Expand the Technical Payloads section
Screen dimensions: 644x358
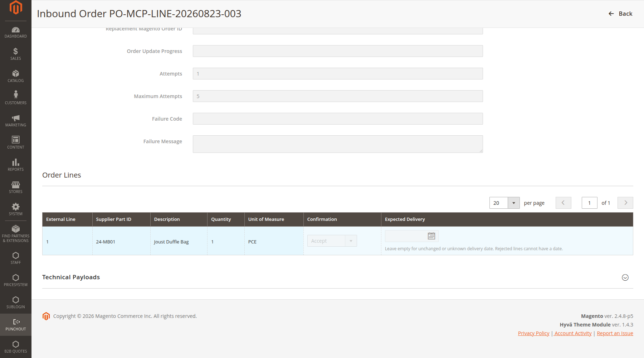click(625, 277)
